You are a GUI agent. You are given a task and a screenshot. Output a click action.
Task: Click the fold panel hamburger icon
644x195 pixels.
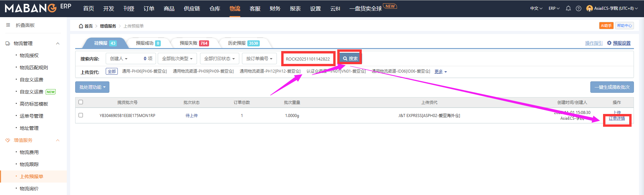[x=8, y=25]
